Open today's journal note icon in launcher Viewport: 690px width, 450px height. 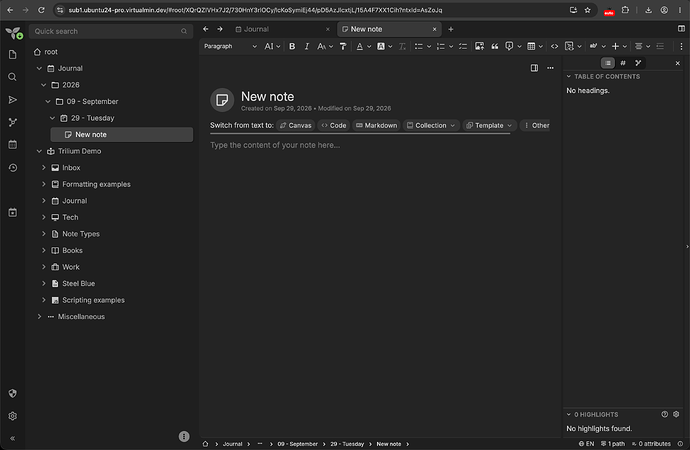tap(12, 212)
